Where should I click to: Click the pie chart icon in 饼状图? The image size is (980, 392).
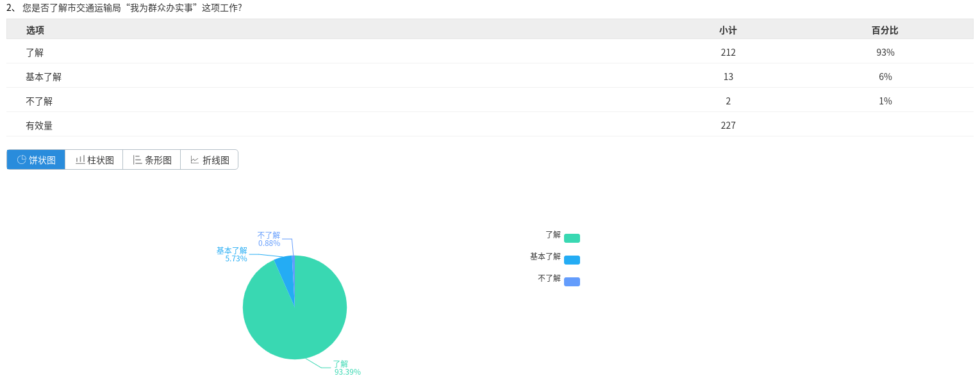(22, 159)
